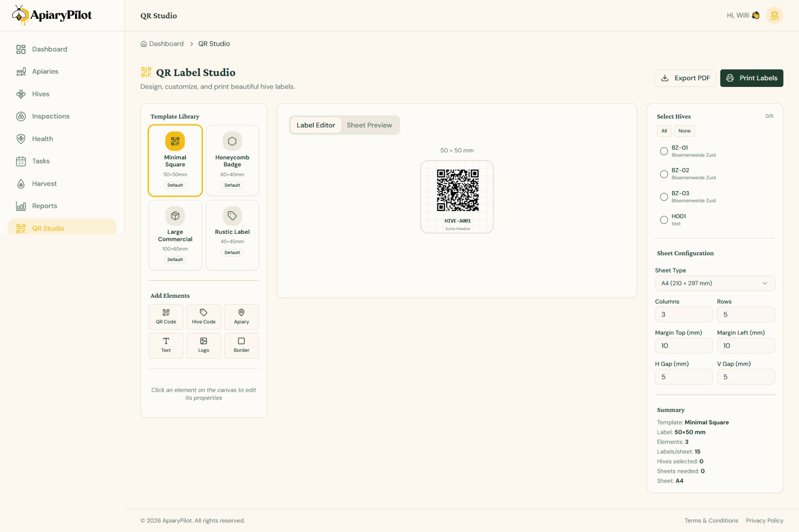Screen dimensions: 799x532
Task: Click the Columns input field
Action: click(x=684, y=314)
